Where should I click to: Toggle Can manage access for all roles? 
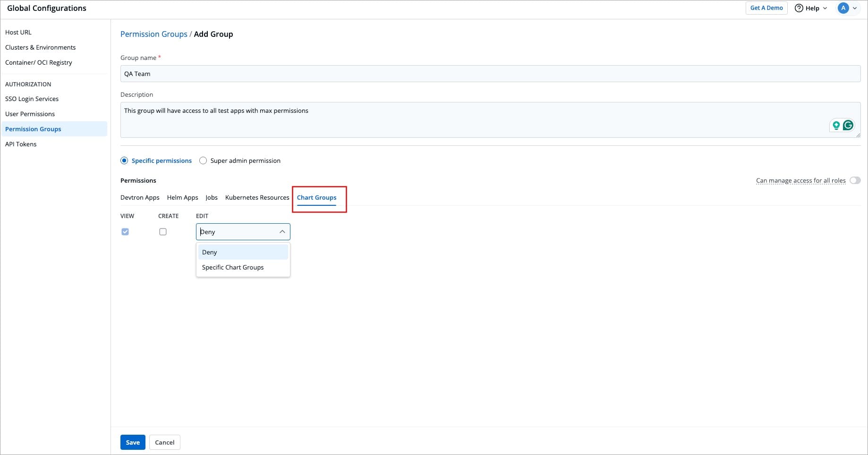[x=855, y=180]
